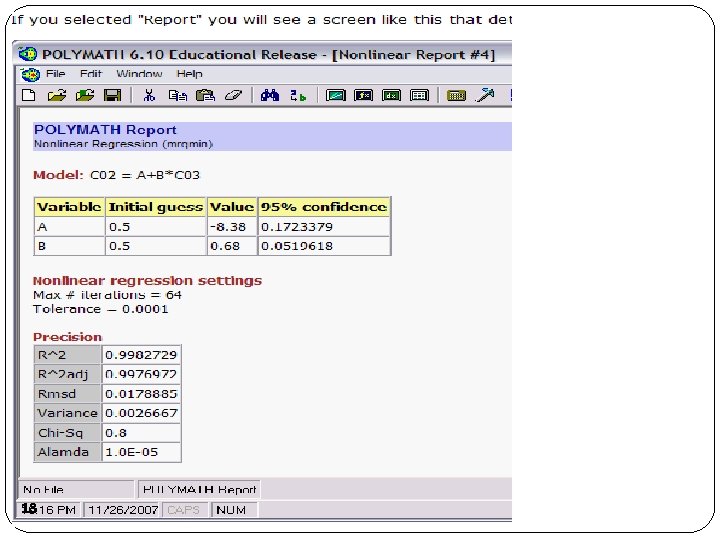
Task: Click the Model equation C02 = A+B*C03
Action: 145,175
